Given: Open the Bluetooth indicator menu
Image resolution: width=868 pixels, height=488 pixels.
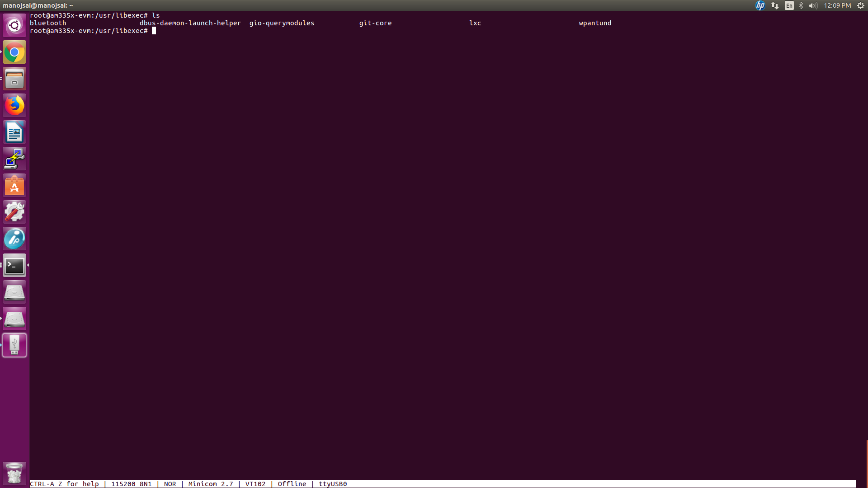Looking at the screenshot, I should pyautogui.click(x=801, y=5).
